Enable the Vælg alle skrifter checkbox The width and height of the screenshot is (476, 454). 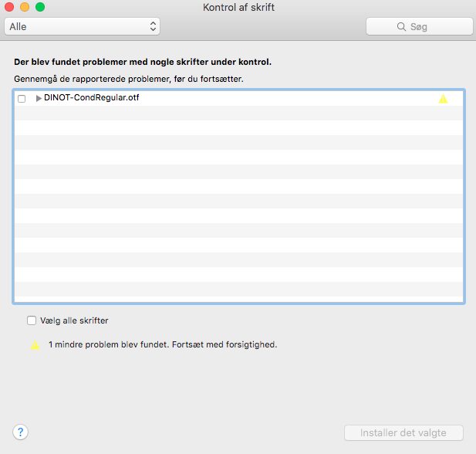click(x=32, y=320)
